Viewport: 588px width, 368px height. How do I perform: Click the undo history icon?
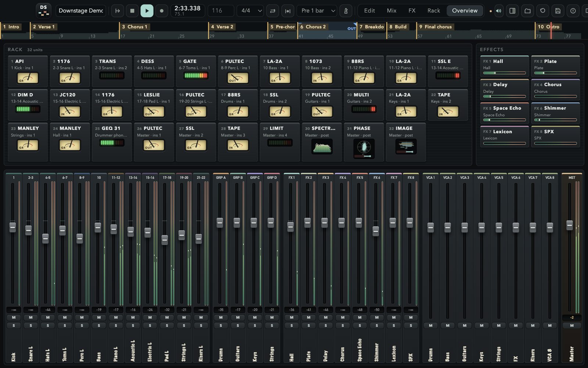click(x=542, y=11)
